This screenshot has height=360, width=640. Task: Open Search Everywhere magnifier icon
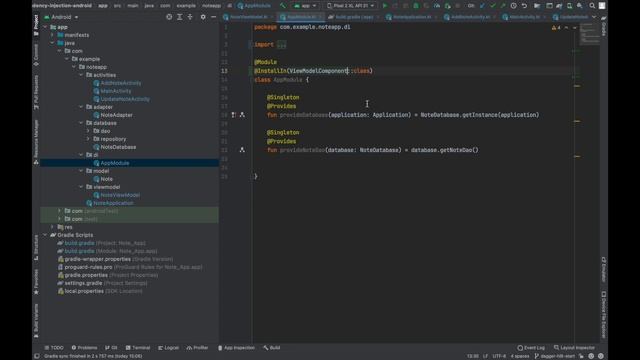point(592,6)
